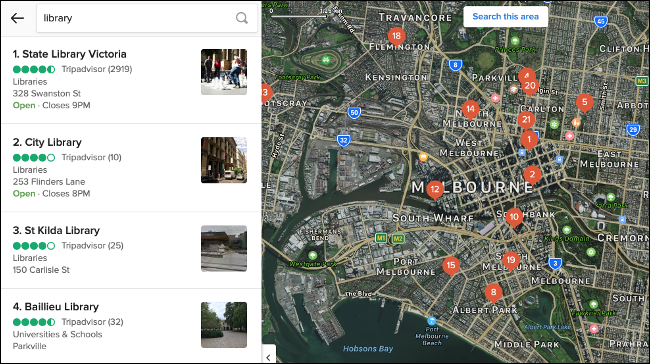Click the back arrow beside the search box
The image size is (650, 364).
tap(17, 18)
